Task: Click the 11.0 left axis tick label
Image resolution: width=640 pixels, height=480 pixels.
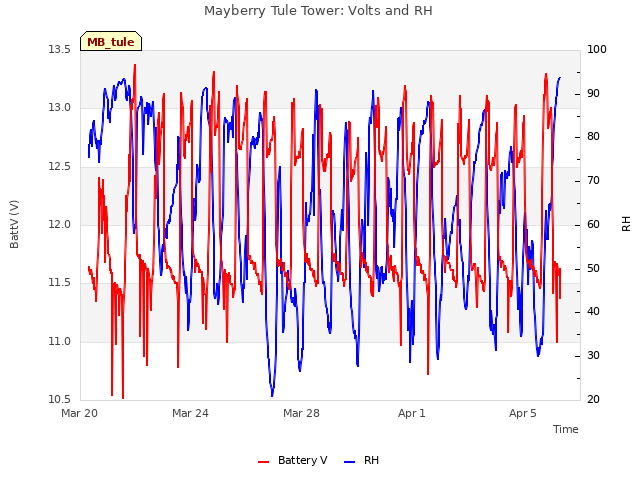Action: click(x=60, y=342)
